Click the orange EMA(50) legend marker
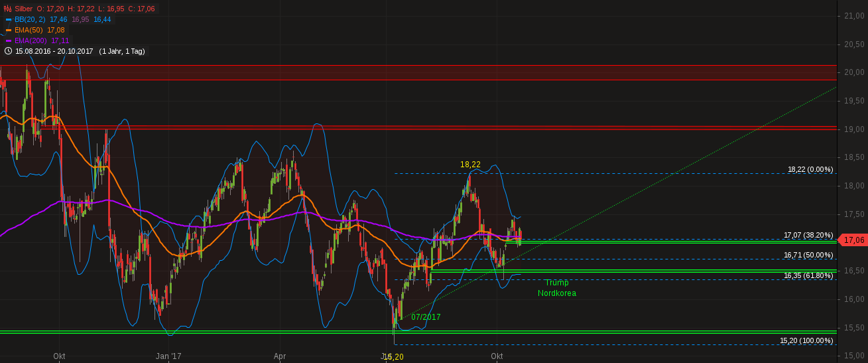 pos(9,31)
